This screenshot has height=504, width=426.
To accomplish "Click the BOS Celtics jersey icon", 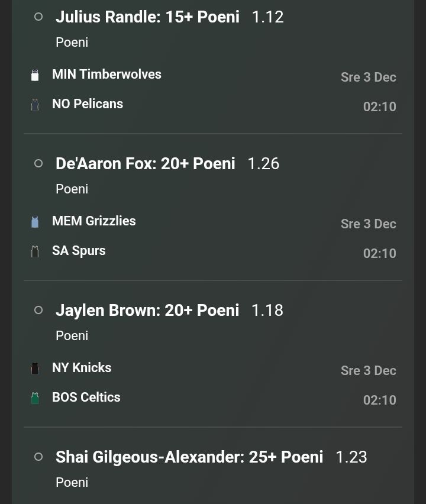I will (x=35, y=398).
